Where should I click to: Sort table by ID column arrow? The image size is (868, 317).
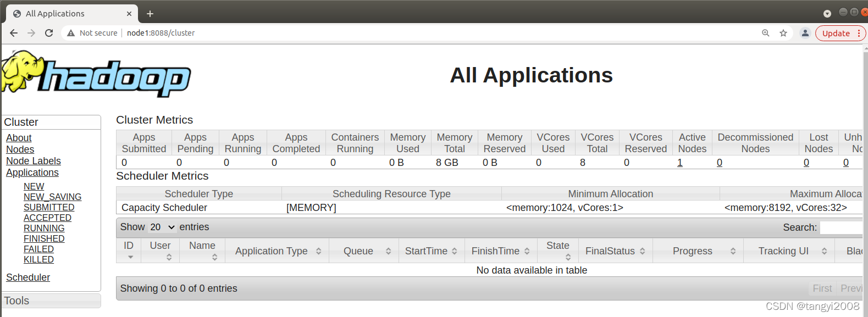130,257
